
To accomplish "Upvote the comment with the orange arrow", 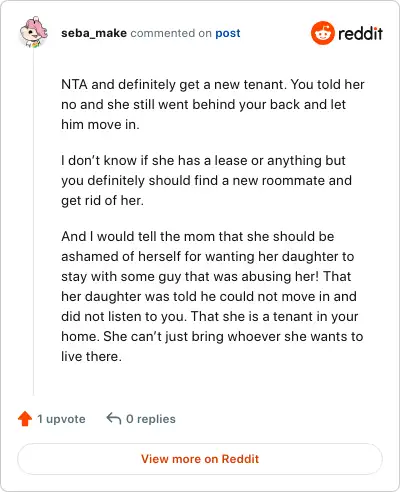I will tap(25, 419).
